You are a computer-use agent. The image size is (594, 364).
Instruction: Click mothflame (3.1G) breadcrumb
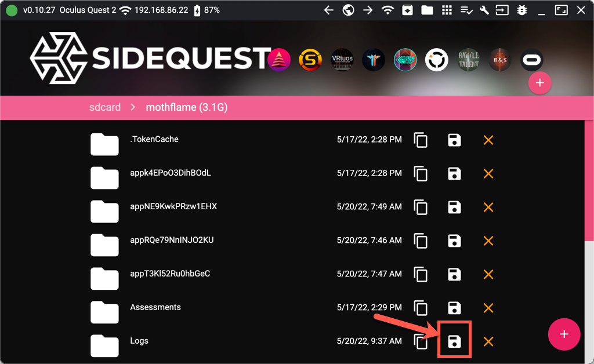pos(187,107)
